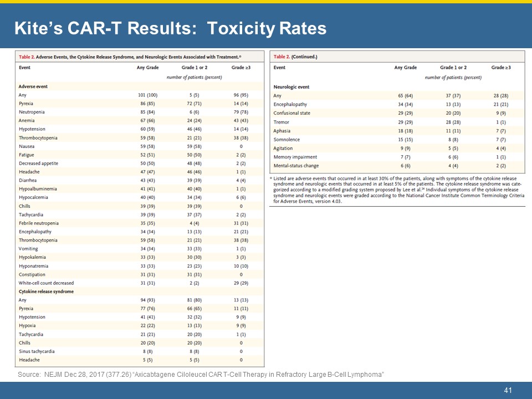Click the footnote paragraph below the continued table
Viewport: 532px width, 399px height.
[x=397, y=190]
